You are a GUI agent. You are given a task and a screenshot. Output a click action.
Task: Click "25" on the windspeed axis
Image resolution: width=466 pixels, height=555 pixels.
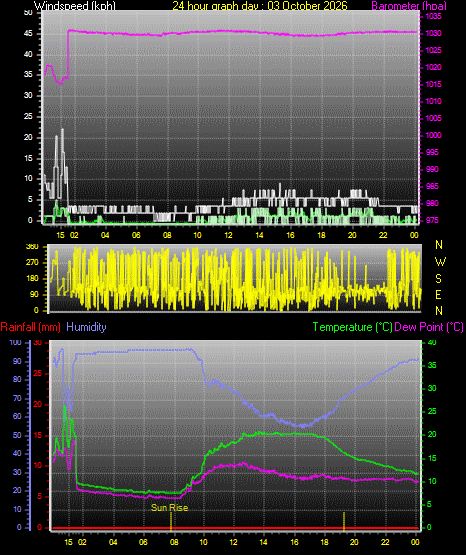click(x=28, y=116)
